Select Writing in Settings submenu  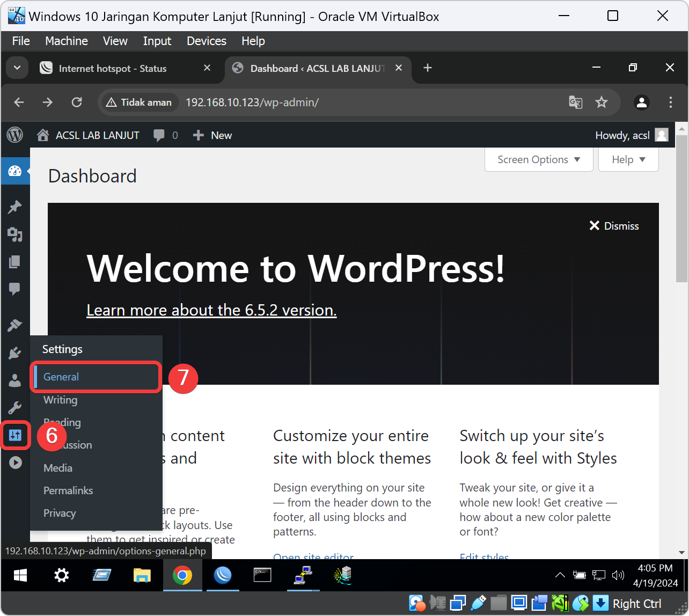pos(60,400)
